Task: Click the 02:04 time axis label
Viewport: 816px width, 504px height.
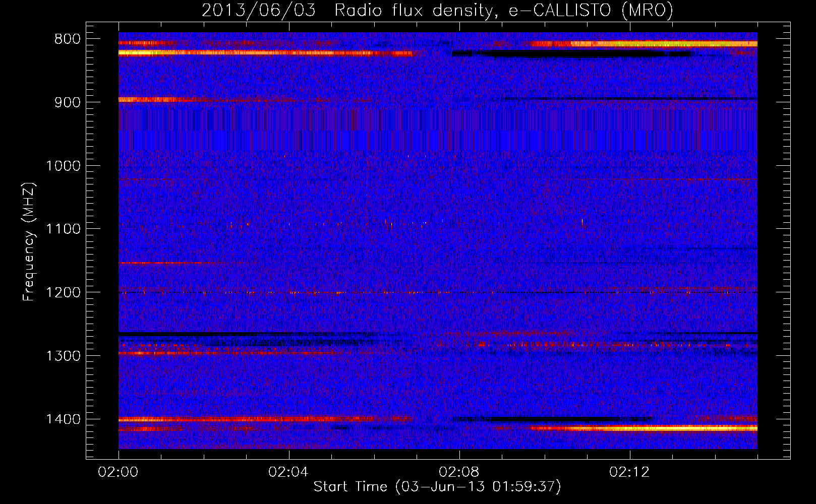Action: click(288, 472)
